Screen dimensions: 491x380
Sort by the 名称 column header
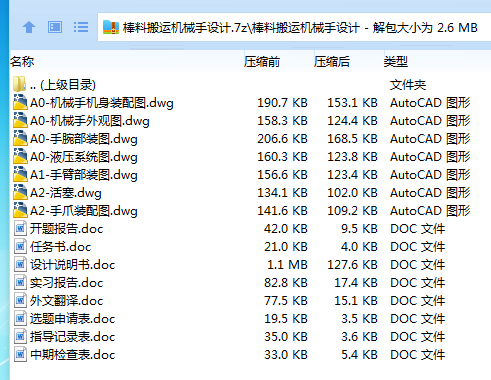[22, 62]
